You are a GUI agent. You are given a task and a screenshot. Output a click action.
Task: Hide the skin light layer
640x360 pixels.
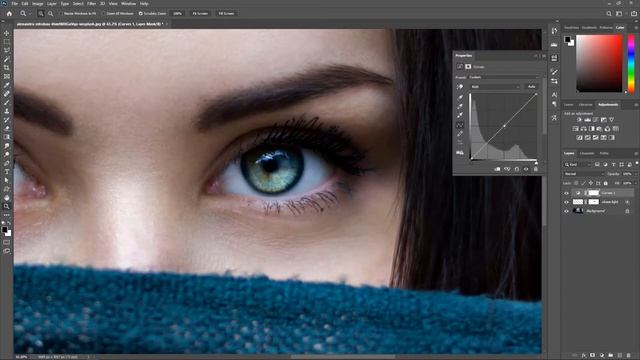point(566,202)
